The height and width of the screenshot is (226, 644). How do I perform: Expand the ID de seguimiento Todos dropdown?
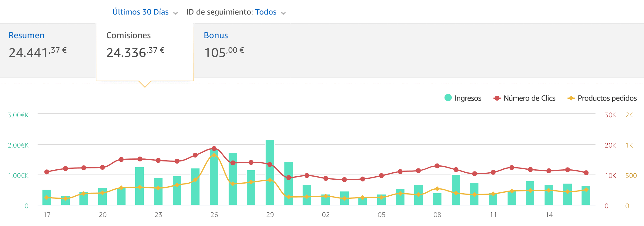click(x=266, y=12)
